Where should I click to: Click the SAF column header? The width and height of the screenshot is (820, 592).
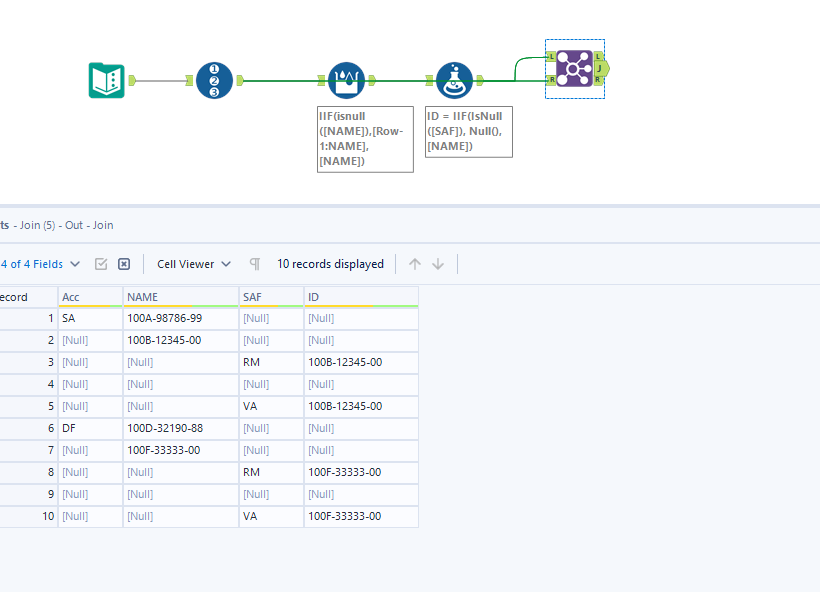tap(271, 297)
